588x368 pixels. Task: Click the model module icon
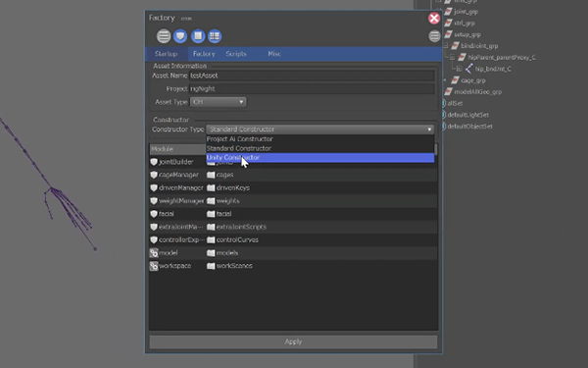pyautogui.click(x=154, y=253)
